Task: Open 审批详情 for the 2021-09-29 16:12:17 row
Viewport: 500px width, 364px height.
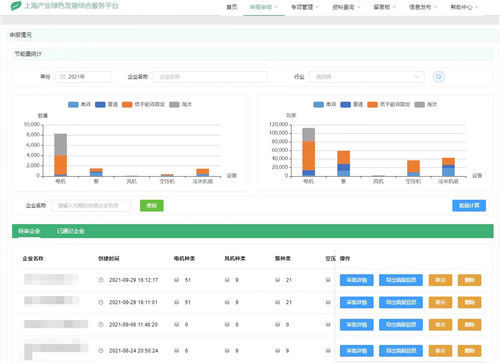Action: (x=357, y=280)
